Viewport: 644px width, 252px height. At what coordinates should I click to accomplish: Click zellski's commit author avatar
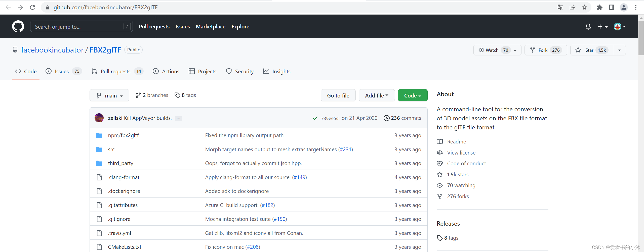99,118
